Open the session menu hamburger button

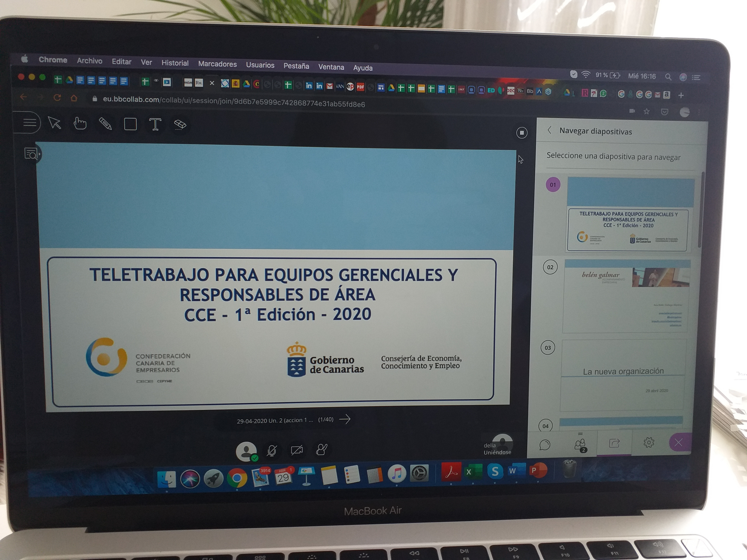29,122
